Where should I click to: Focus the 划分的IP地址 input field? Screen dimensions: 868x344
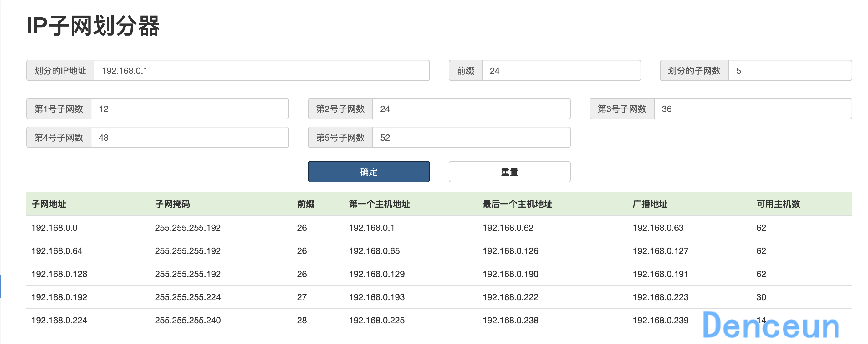click(262, 70)
